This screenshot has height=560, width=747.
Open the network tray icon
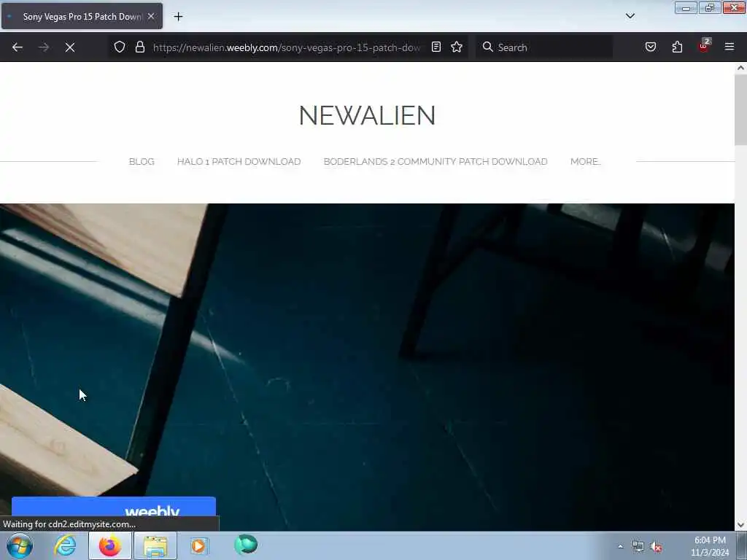point(638,547)
